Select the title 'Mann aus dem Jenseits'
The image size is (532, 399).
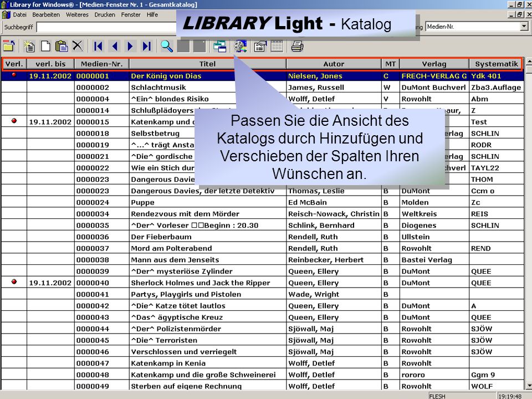pos(175,260)
